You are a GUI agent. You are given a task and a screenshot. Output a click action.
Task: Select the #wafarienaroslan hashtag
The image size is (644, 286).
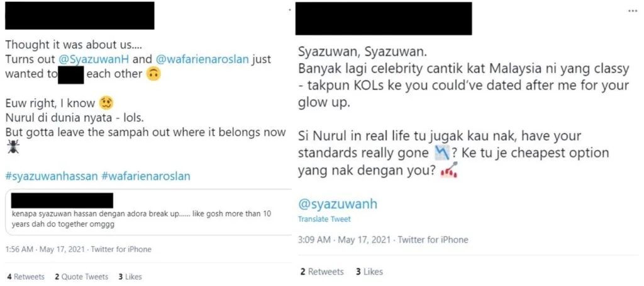coord(146,176)
